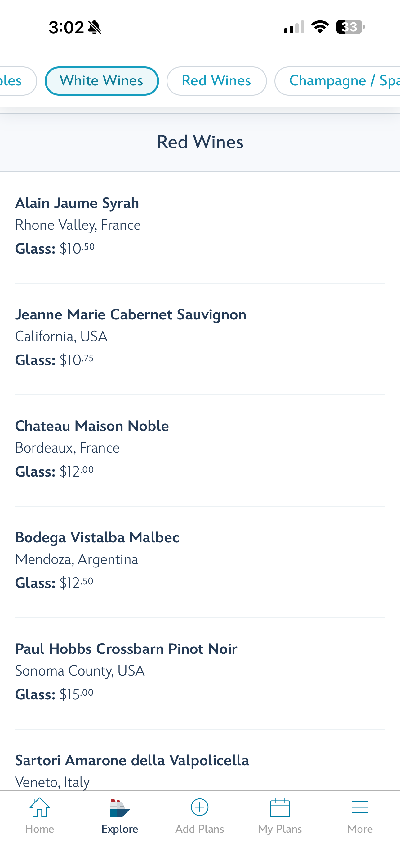Tap the Red Wines section header
Image resolution: width=400 pixels, height=868 pixels.
coord(200,142)
